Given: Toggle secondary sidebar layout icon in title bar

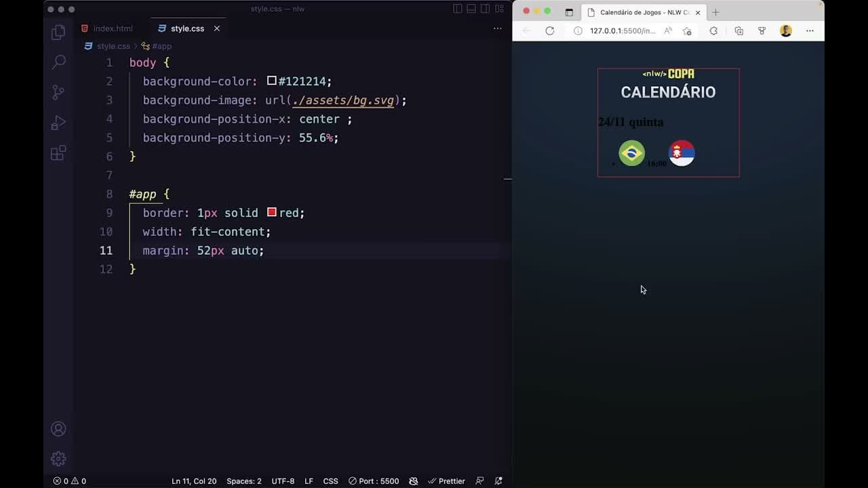Looking at the screenshot, I should 486,9.
